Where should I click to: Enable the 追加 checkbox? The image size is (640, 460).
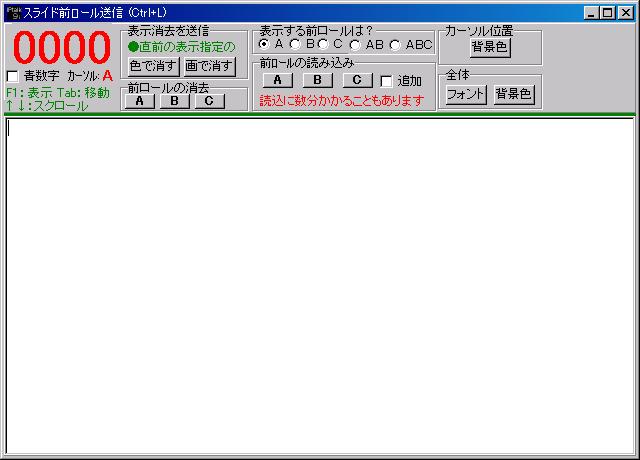pos(386,81)
